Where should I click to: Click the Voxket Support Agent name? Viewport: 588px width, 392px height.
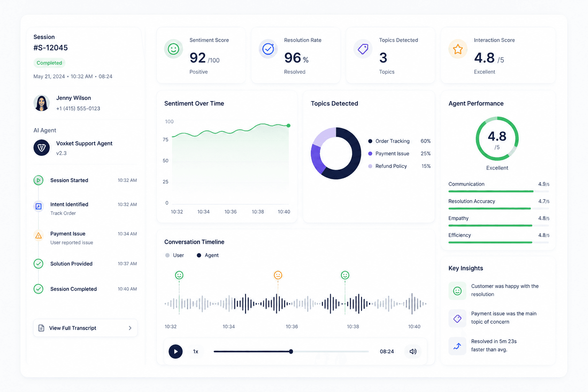(x=84, y=144)
